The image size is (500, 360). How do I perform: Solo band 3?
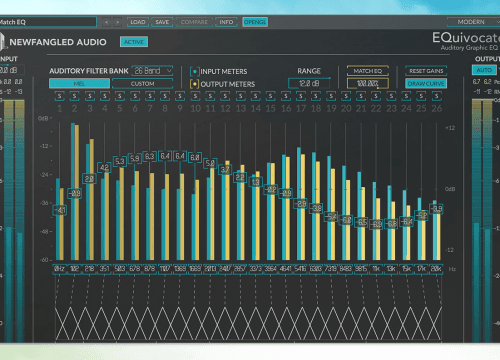(90, 96)
